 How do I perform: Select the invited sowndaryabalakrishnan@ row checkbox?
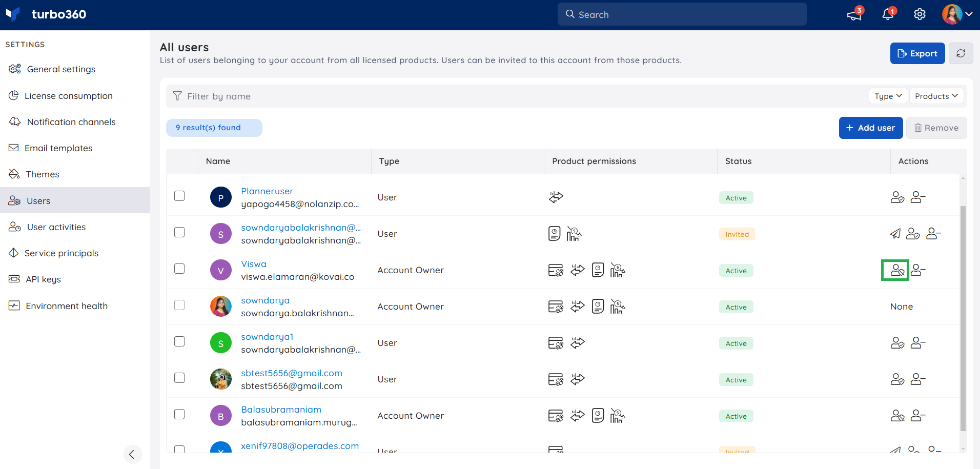tap(179, 232)
